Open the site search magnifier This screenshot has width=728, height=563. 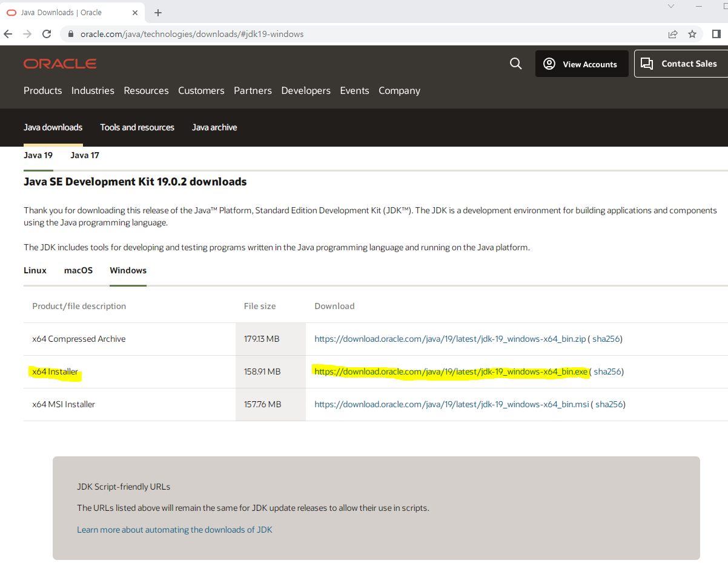point(516,64)
